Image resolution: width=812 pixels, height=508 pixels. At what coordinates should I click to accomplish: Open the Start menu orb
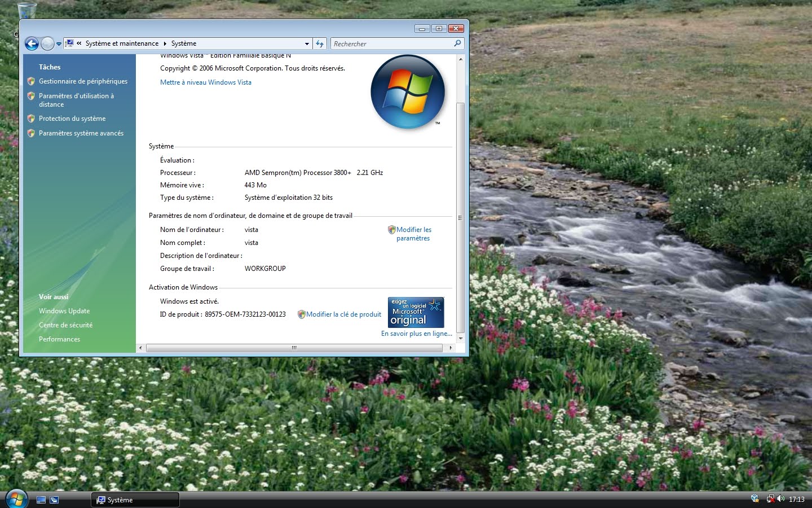[x=16, y=498]
